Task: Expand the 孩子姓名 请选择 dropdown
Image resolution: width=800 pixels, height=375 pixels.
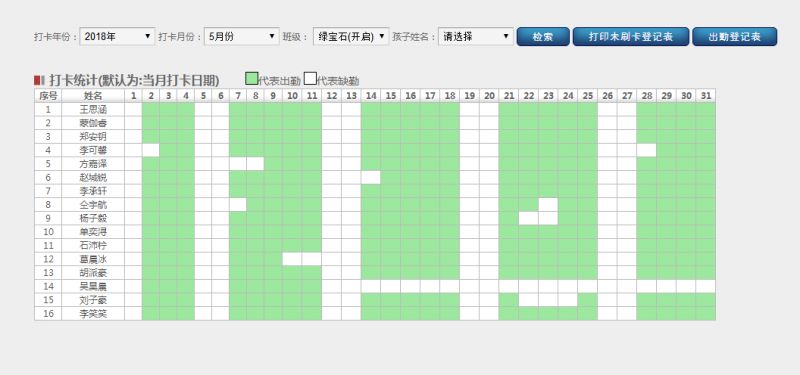Action: 476,37
